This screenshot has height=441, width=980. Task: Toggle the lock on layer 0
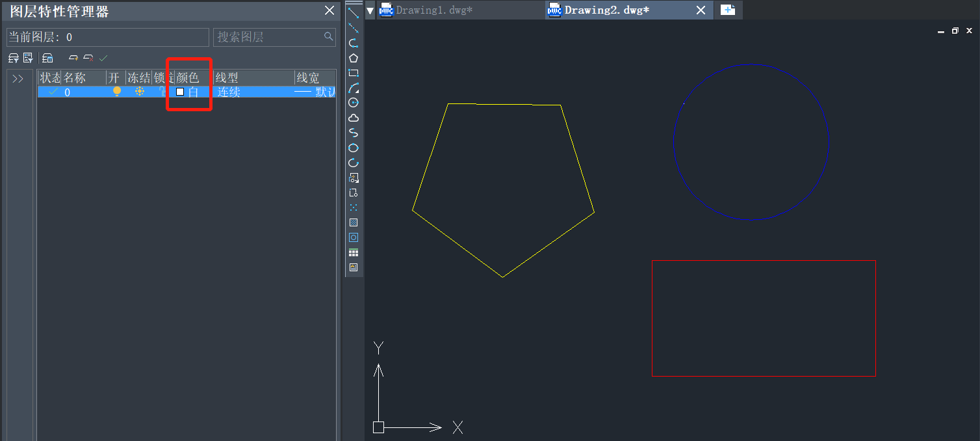(x=161, y=92)
